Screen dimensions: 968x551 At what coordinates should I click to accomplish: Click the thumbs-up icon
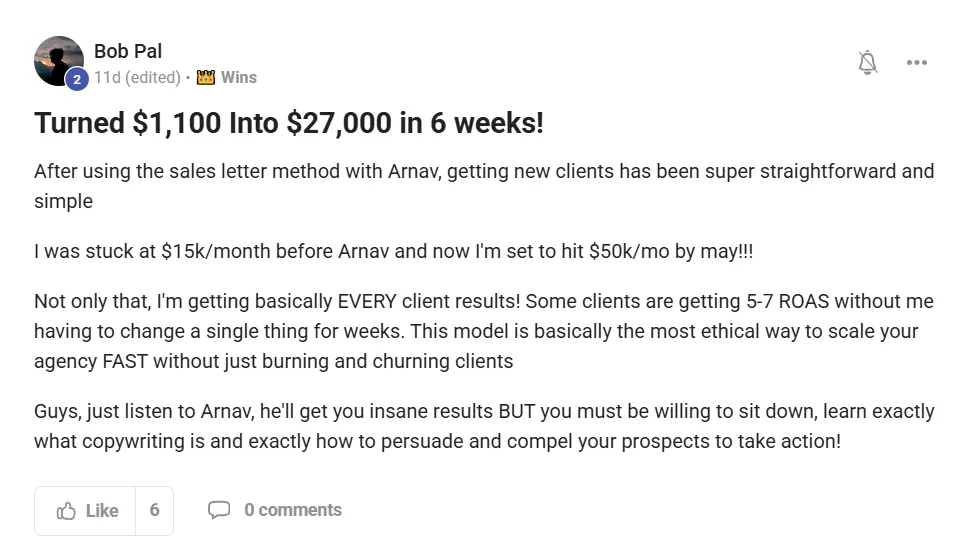coord(67,511)
